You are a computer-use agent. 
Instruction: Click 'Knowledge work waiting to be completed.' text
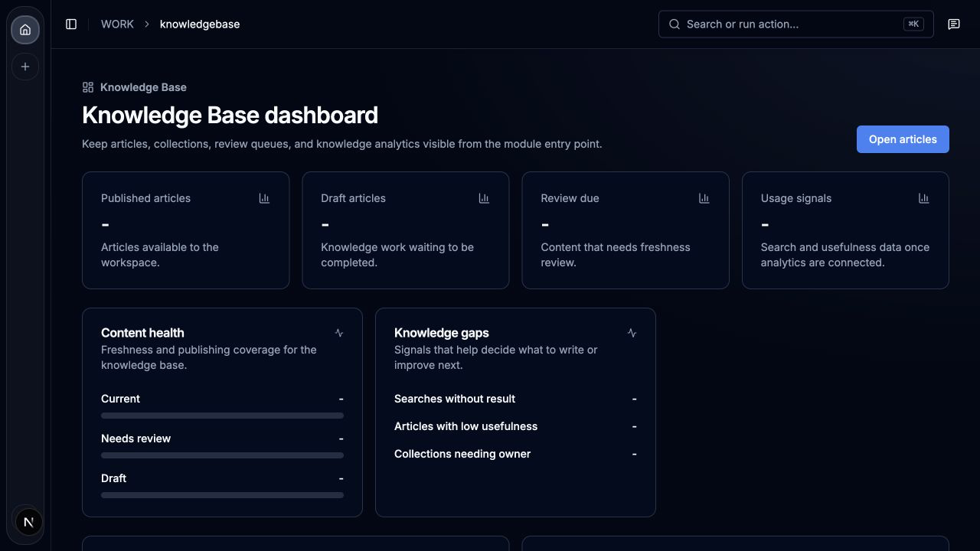397,255
